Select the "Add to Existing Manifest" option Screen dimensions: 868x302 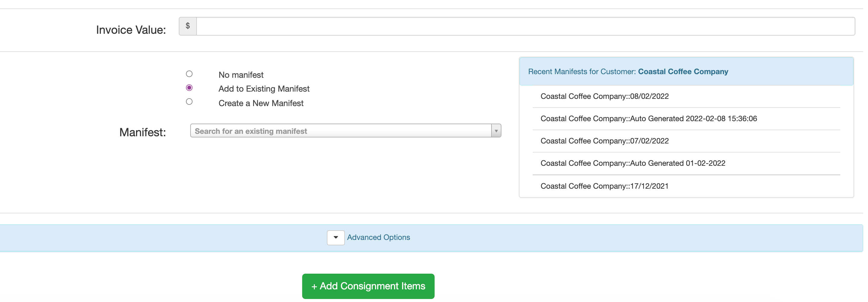189,87
